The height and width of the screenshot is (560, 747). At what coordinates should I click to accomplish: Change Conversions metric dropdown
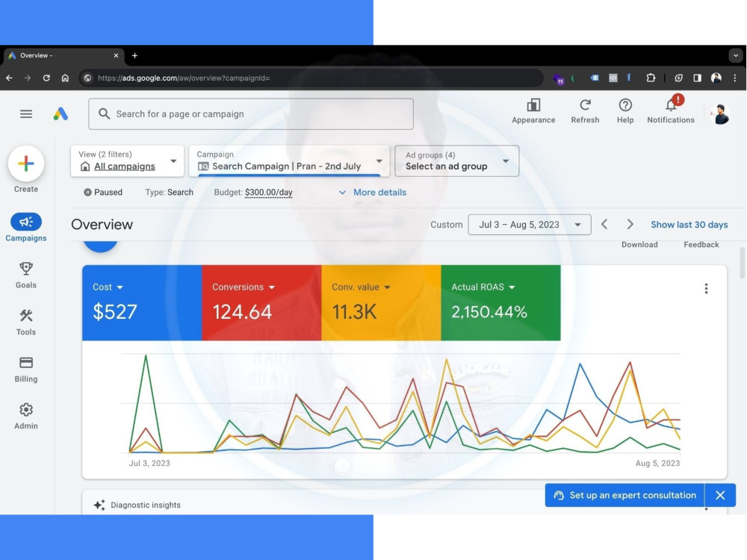pos(244,287)
